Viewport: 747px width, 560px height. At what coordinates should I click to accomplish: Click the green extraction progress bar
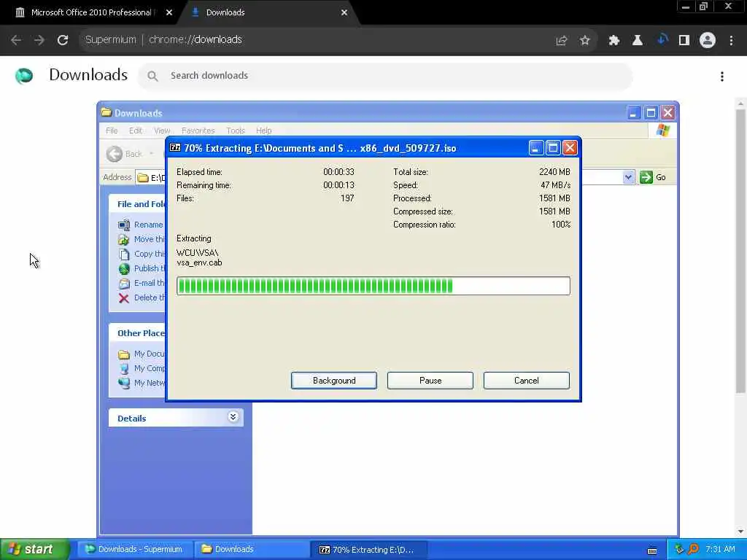pyautogui.click(x=373, y=286)
